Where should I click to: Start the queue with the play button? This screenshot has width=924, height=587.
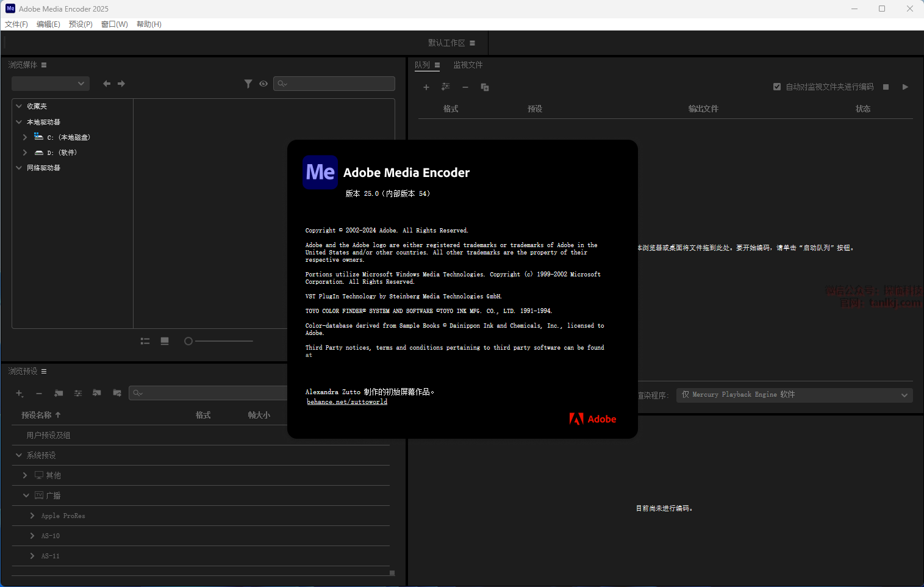click(x=905, y=87)
